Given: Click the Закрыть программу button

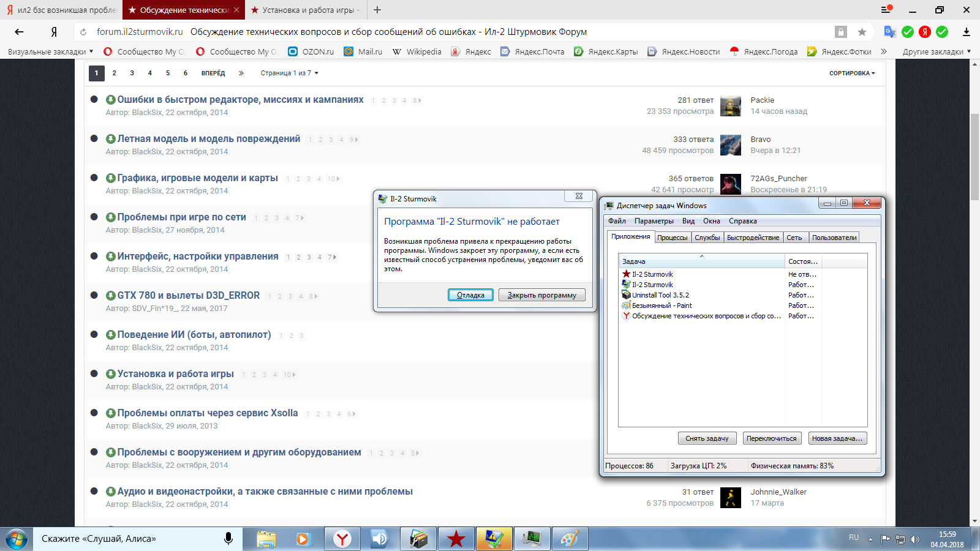Looking at the screenshot, I should click(x=541, y=295).
